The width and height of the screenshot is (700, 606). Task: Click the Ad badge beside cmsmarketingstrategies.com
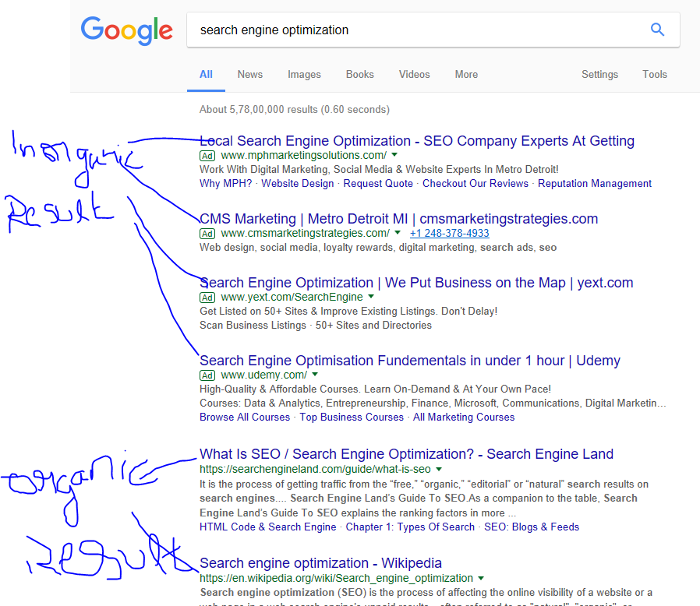(207, 233)
